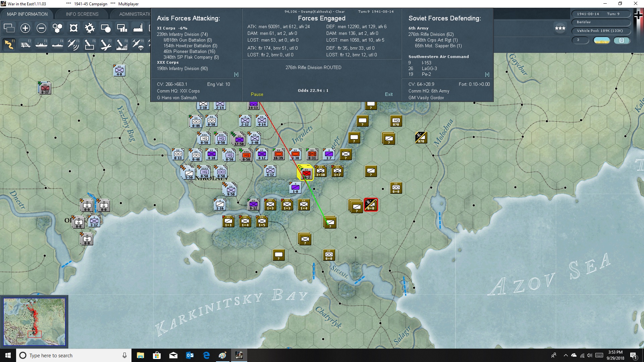Click the three-star button

pos(560,28)
